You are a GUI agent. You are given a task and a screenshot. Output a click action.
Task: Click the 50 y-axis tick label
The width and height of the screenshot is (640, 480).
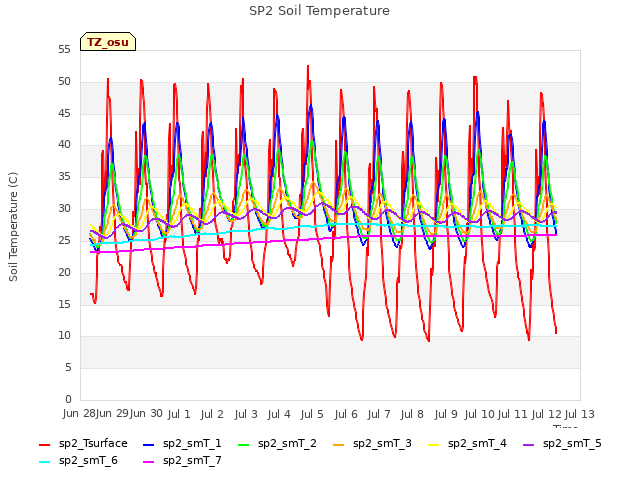coord(64,82)
